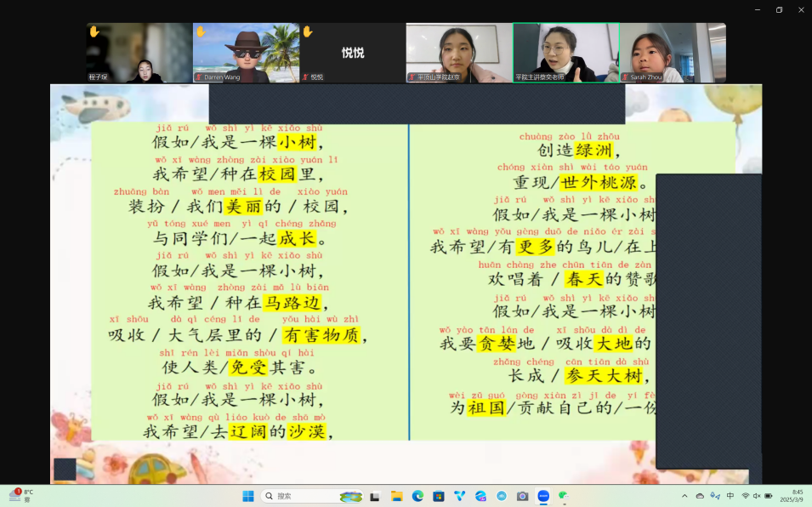Open the weather widget showing 8°C
812x507 pixels.
click(20, 495)
